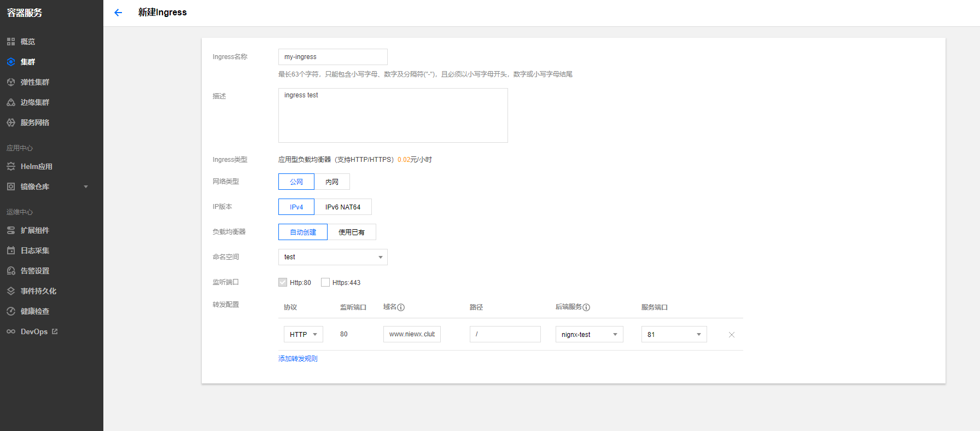Expand the 镜像仓库 submenu arrow
980x431 pixels.
86,187
